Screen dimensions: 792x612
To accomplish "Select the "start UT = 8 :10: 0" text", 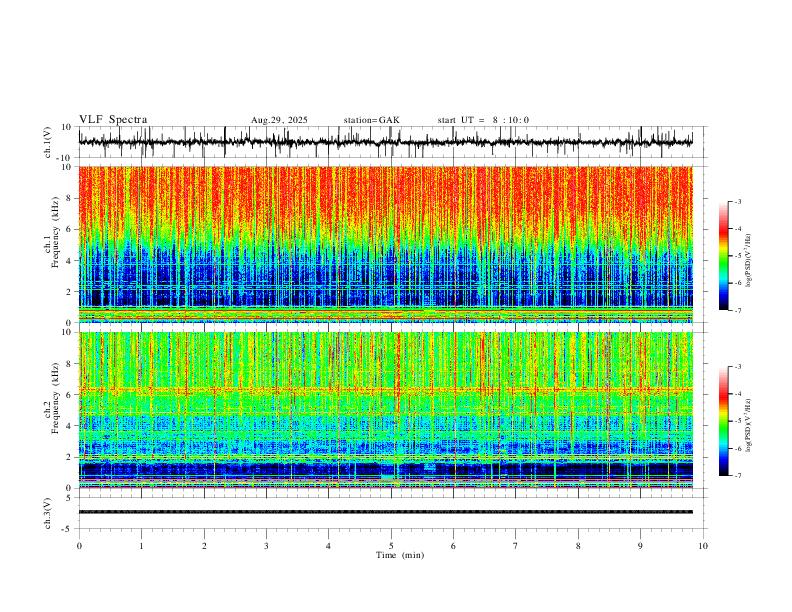I will [483, 120].
